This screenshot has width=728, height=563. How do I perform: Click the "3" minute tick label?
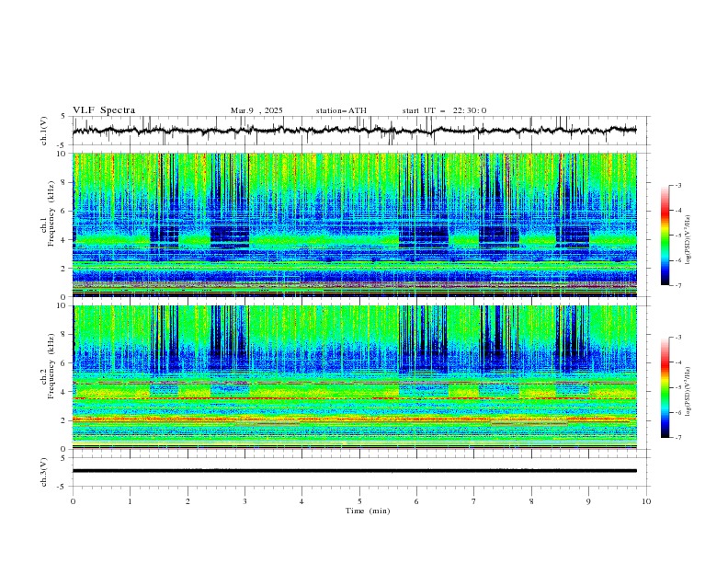click(x=245, y=501)
